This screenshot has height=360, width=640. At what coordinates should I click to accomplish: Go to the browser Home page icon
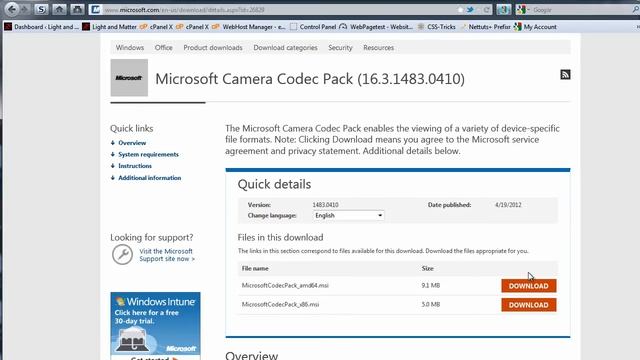(x=59, y=9)
